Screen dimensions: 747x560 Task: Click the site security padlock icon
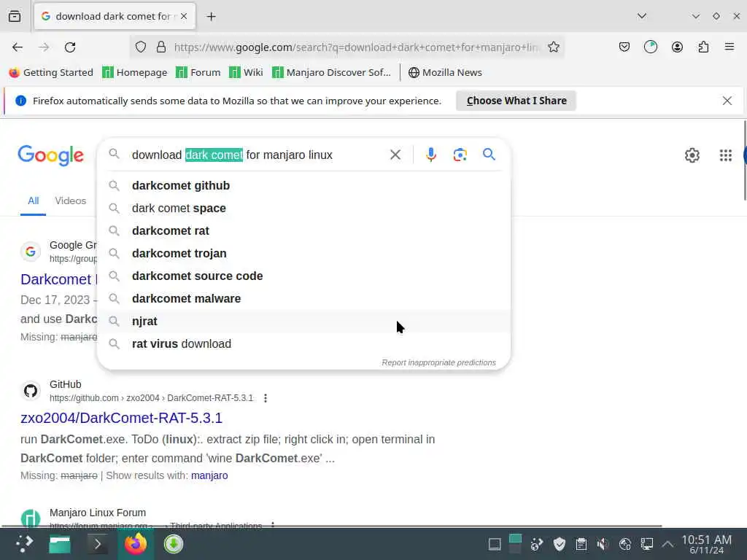(x=161, y=47)
